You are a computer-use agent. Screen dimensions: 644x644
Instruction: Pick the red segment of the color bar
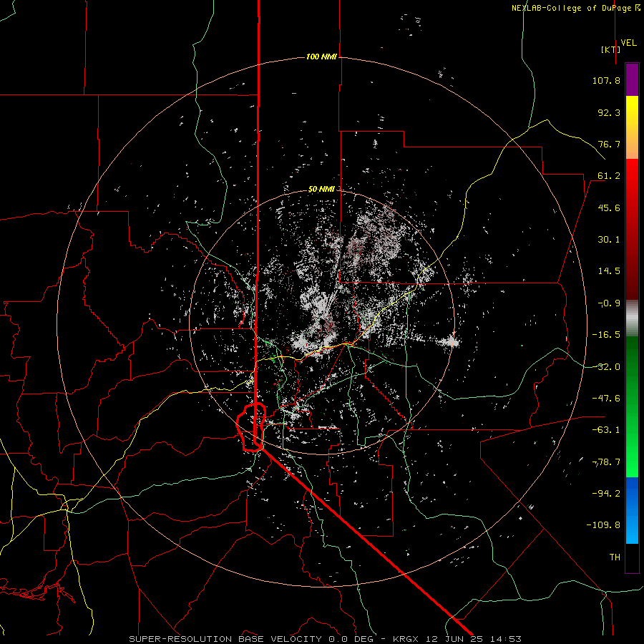pyautogui.click(x=632, y=229)
